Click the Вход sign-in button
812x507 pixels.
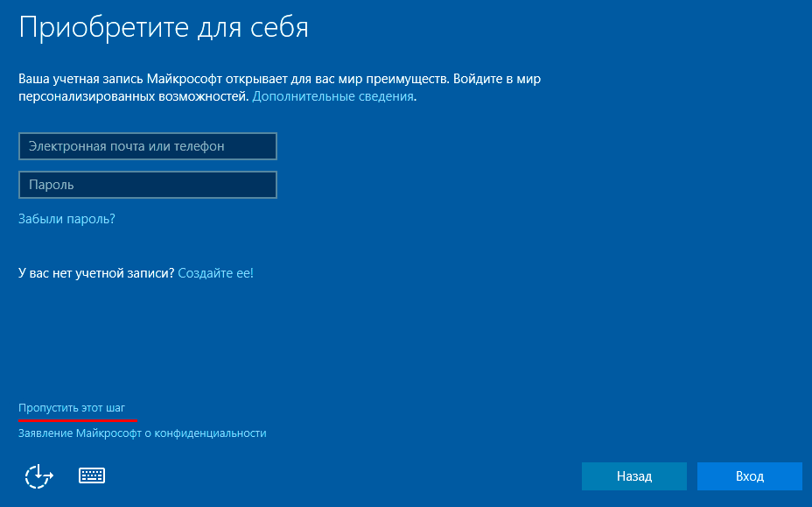click(x=749, y=476)
